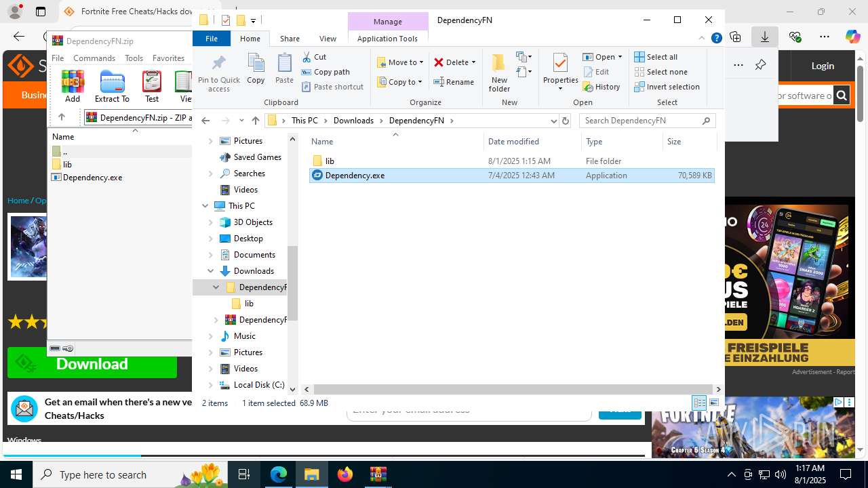This screenshot has height=488, width=868.
Task: Open address bar history dropdown
Action: (x=553, y=121)
